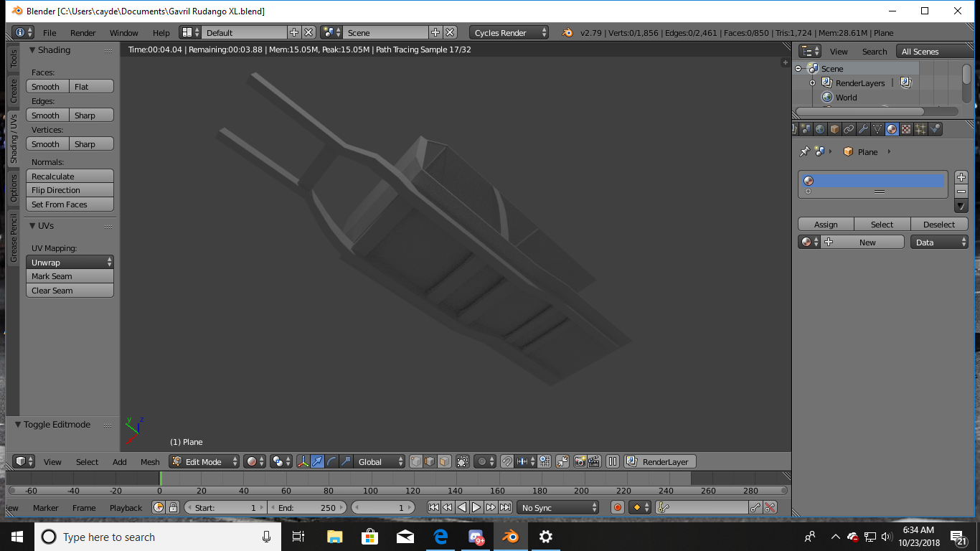Open the Edit Mode dropdown

click(x=204, y=461)
